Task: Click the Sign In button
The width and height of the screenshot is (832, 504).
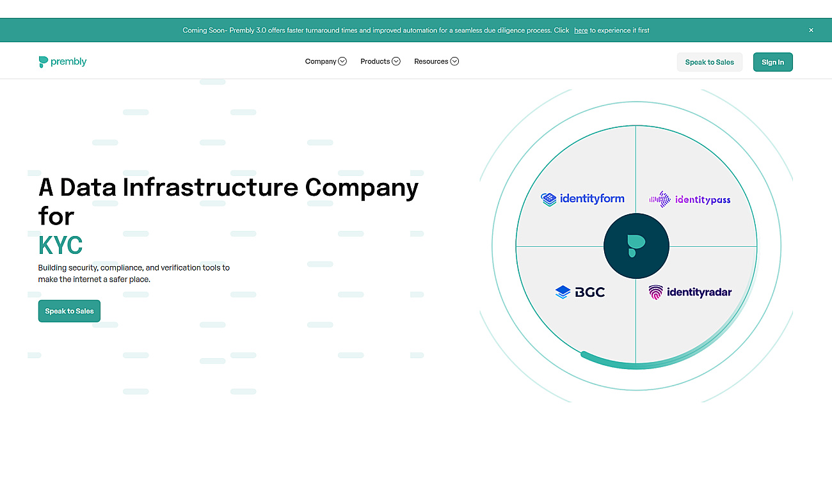Action: pyautogui.click(x=773, y=62)
